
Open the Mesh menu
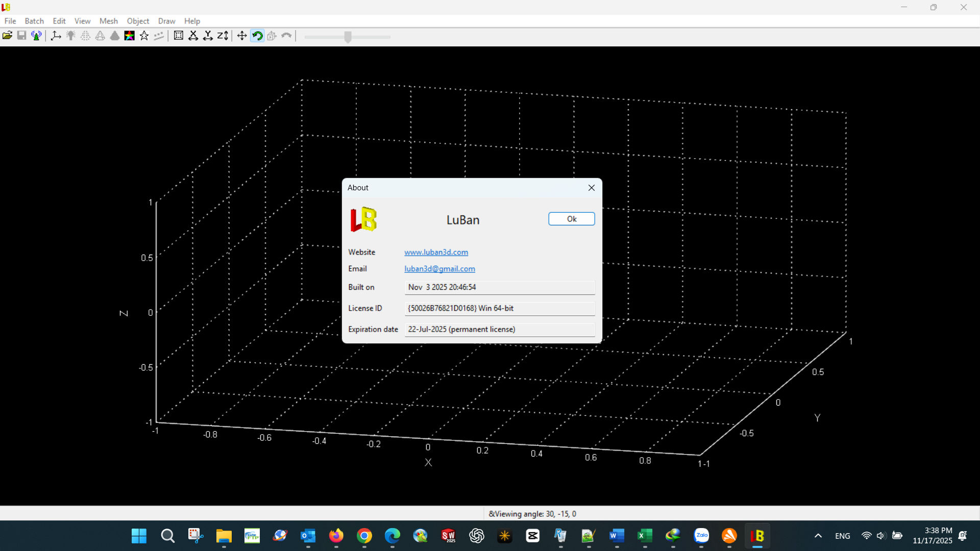[109, 21]
